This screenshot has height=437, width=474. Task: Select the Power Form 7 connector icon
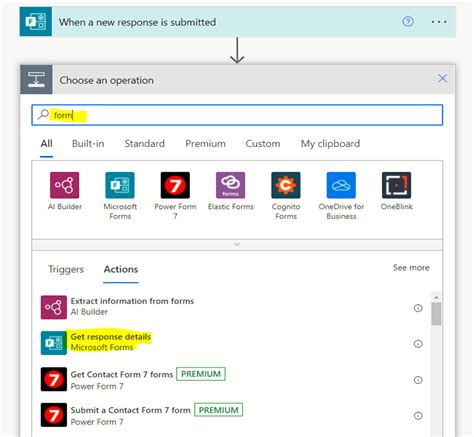[175, 185]
